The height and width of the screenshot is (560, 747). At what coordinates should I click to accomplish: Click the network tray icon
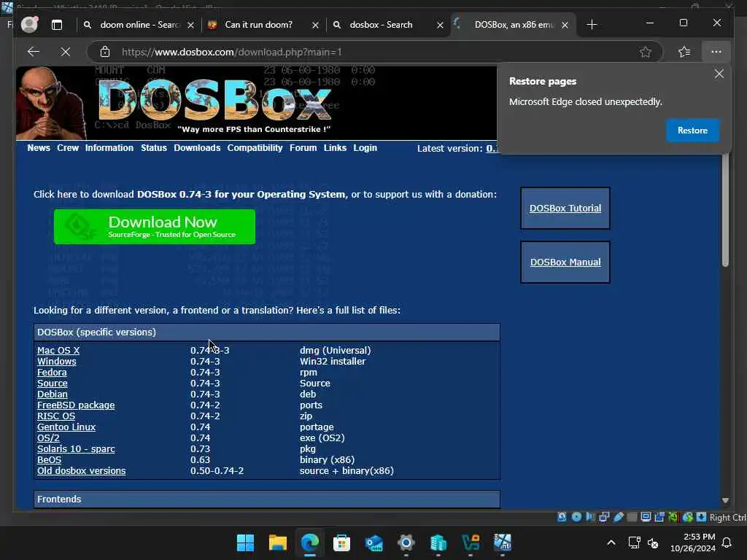634,542
